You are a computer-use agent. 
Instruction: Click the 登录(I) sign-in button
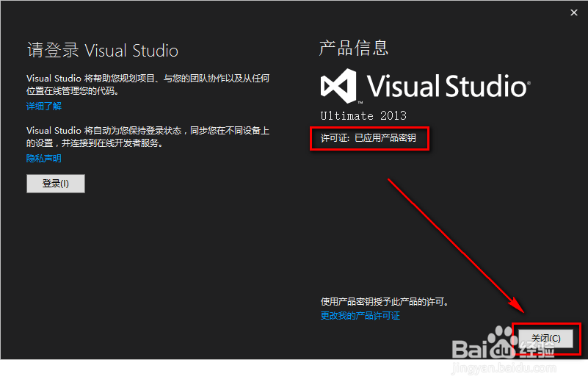coord(56,184)
